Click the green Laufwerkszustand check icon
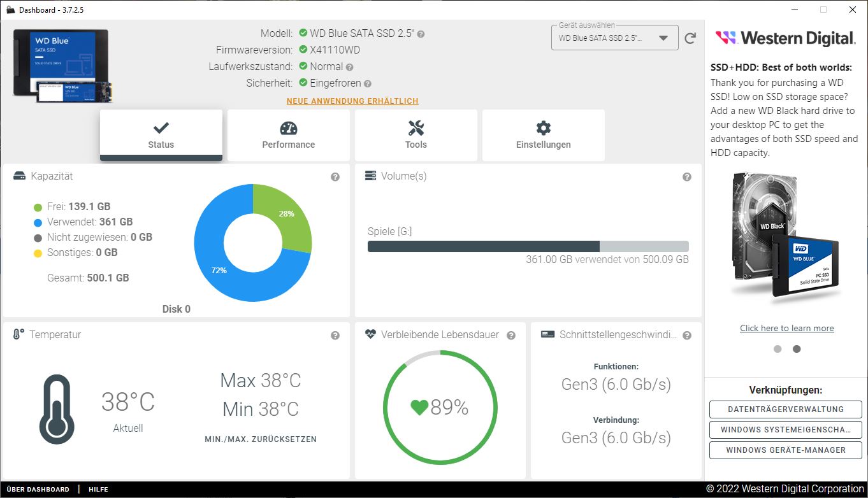This screenshot has width=868, height=498. (303, 66)
